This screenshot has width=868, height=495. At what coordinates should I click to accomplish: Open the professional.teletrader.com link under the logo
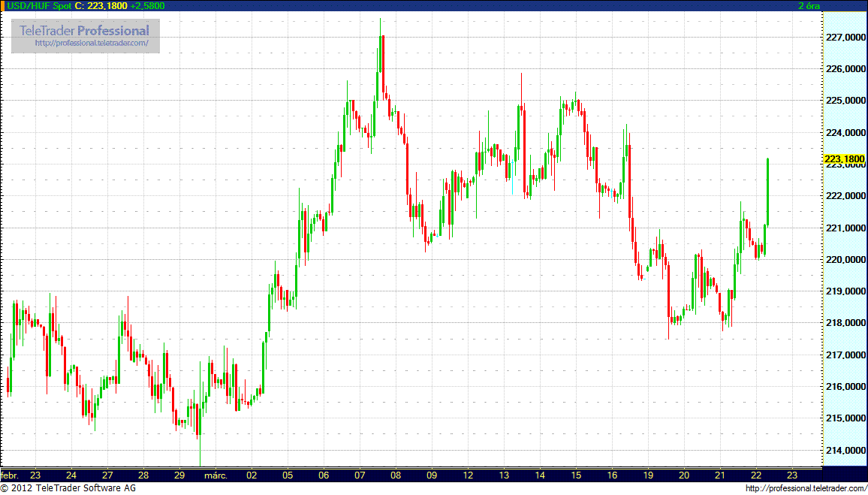[x=97, y=44]
